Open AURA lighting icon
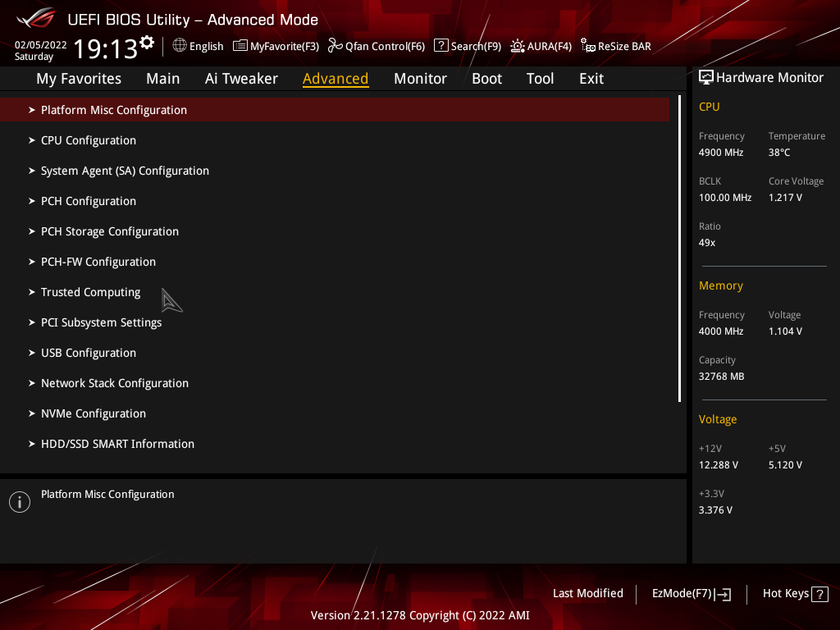840x630 pixels. pos(517,46)
